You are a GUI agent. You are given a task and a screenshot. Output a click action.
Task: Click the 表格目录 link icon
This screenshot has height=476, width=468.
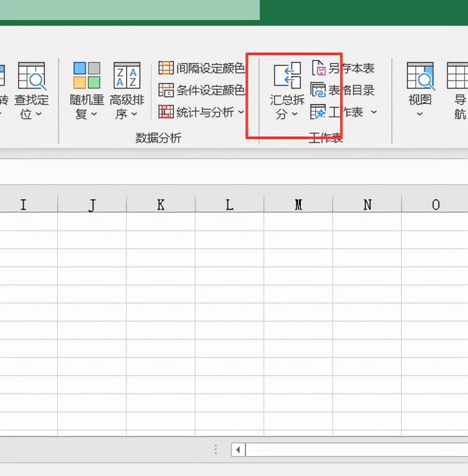coord(318,90)
